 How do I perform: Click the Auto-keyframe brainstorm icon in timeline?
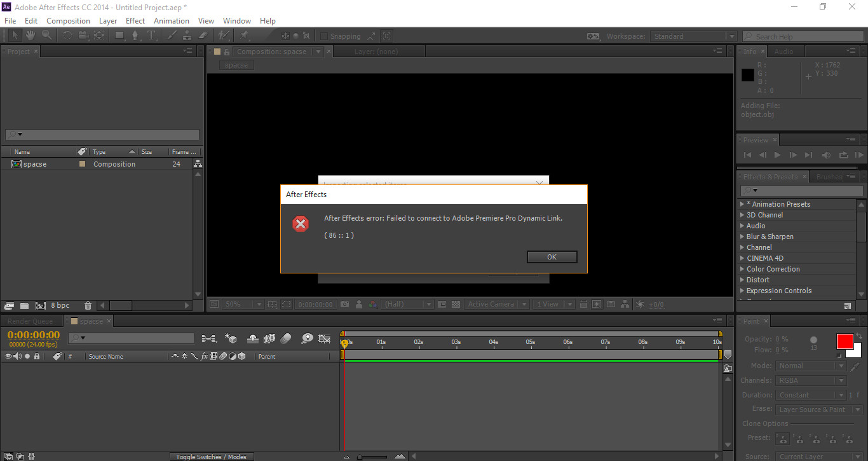308,339
